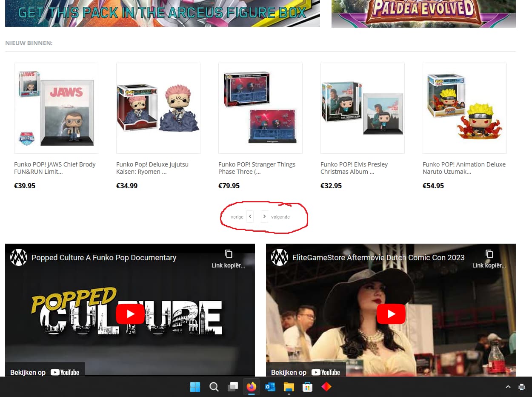Launch Outlook from the taskbar
The width and height of the screenshot is (532, 397).
270,387
